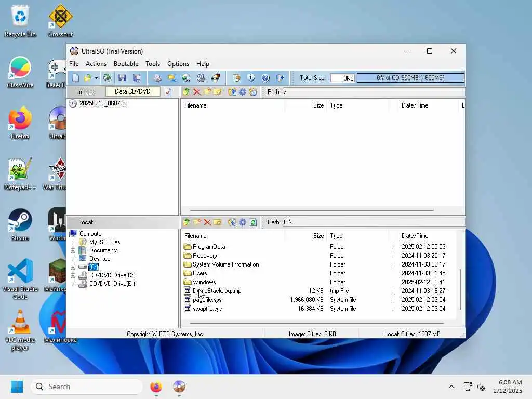This screenshot has width=532, height=399.
Task: Select My ISO Files in Local tree
Action: tap(104, 242)
